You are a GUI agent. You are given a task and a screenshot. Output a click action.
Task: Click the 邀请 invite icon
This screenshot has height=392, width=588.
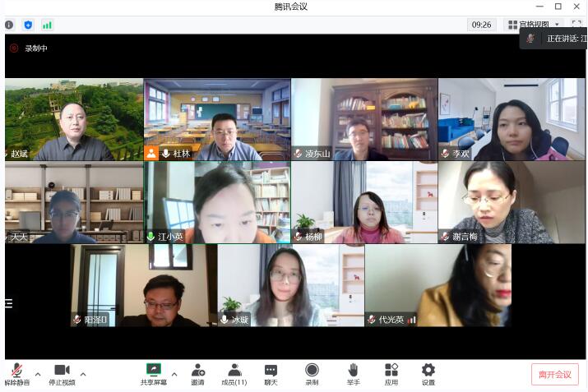[197, 371]
